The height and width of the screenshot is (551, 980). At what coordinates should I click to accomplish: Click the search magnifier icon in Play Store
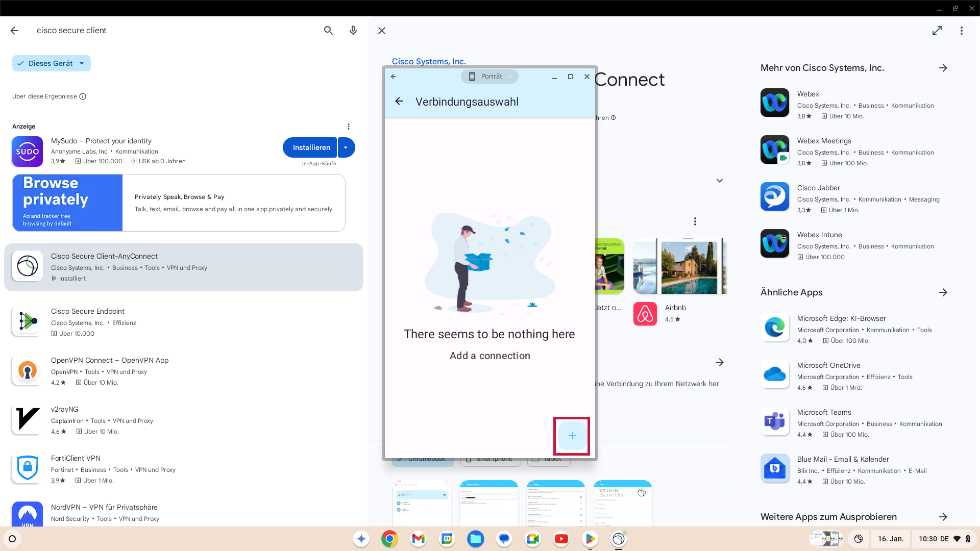tap(328, 31)
